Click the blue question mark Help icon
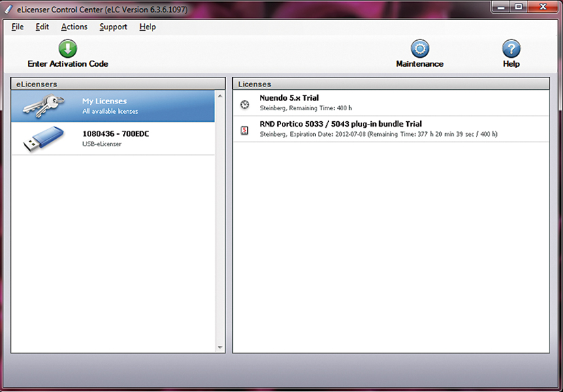Viewport: 563px width, 392px height. pos(511,48)
